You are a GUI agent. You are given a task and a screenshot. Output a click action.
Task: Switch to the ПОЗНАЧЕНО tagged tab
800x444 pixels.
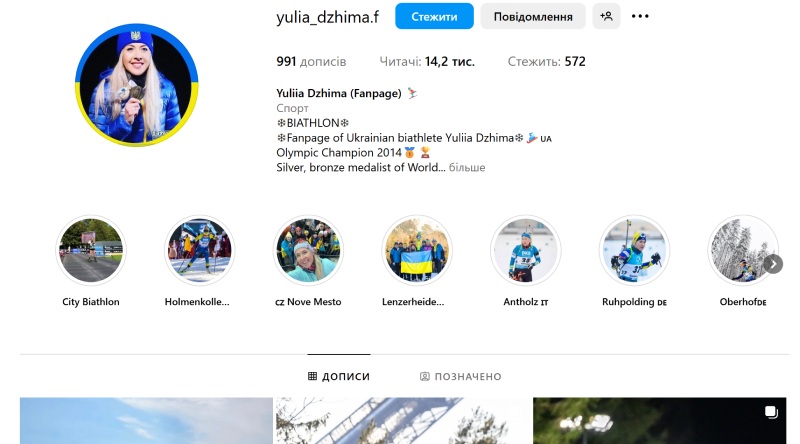click(461, 377)
